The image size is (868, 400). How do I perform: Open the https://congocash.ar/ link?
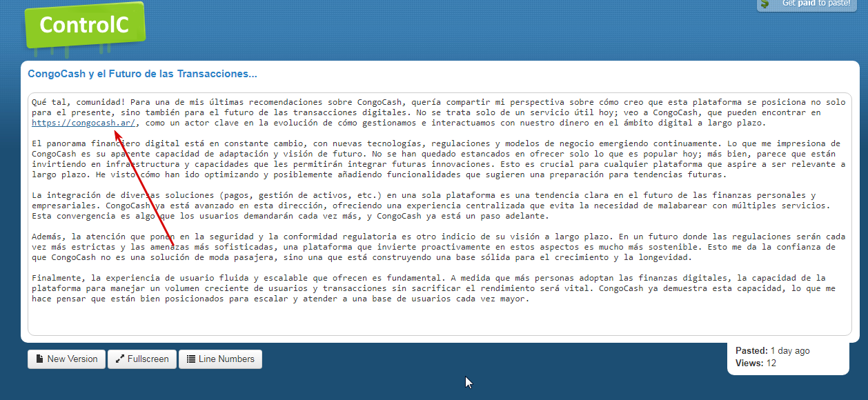tap(84, 123)
